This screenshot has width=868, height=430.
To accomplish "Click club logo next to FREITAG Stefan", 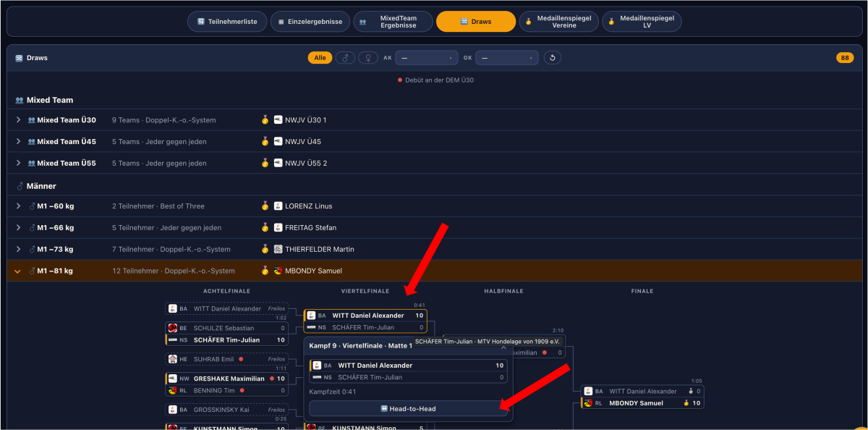I will click(278, 228).
